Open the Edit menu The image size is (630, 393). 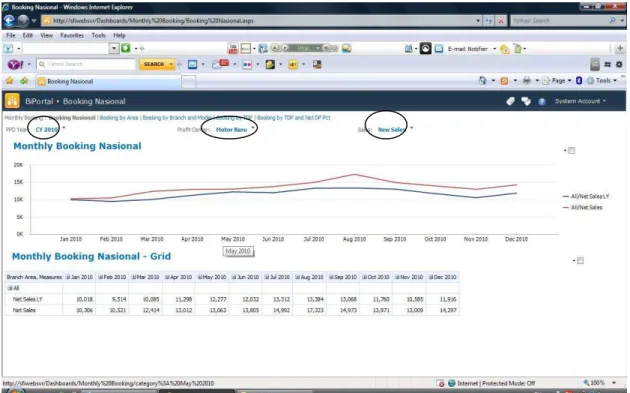[28, 35]
